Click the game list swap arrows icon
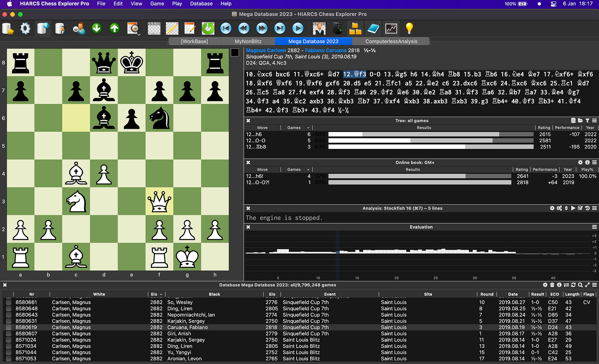 point(566,285)
